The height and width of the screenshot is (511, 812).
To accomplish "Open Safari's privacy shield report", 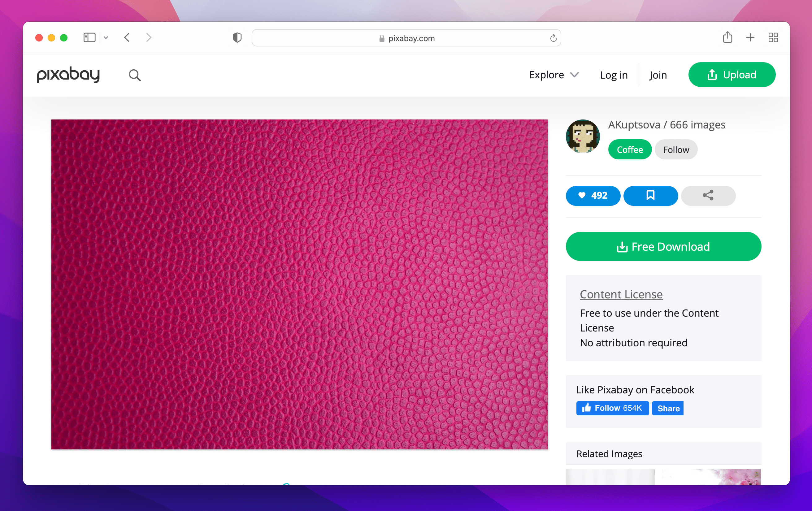I will 237,38.
